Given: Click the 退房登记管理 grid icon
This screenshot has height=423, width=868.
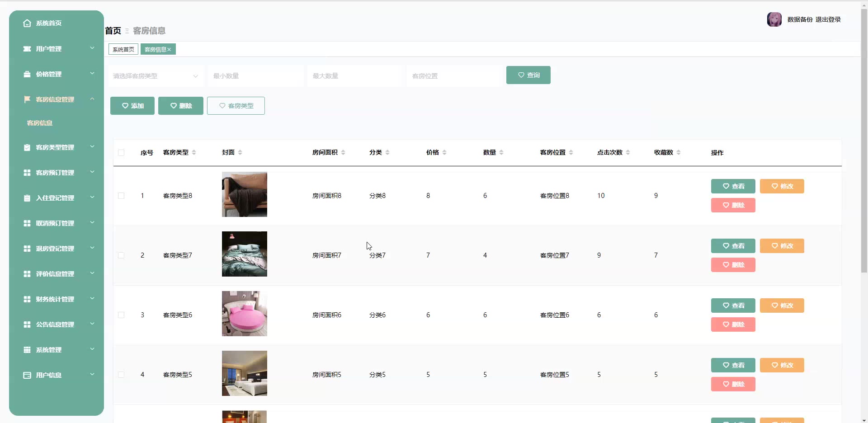Looking at the screenshot, I should click(27, 249).
